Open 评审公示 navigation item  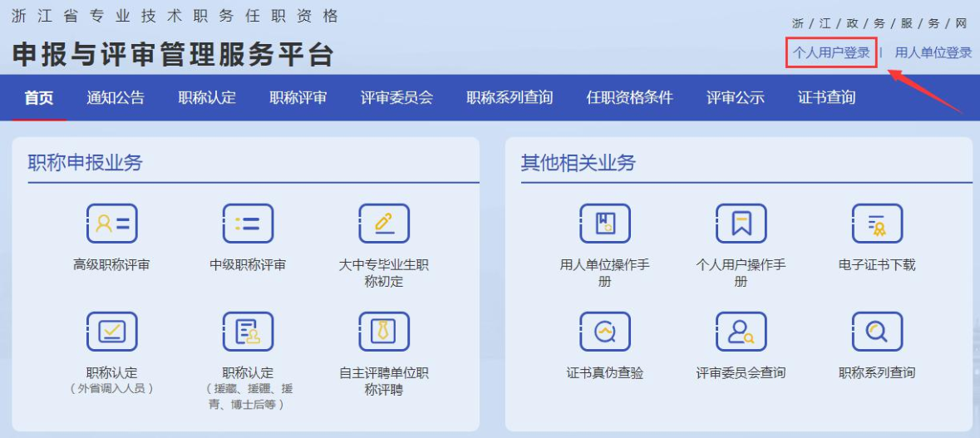pyautogui.click(x=736, y=98)
